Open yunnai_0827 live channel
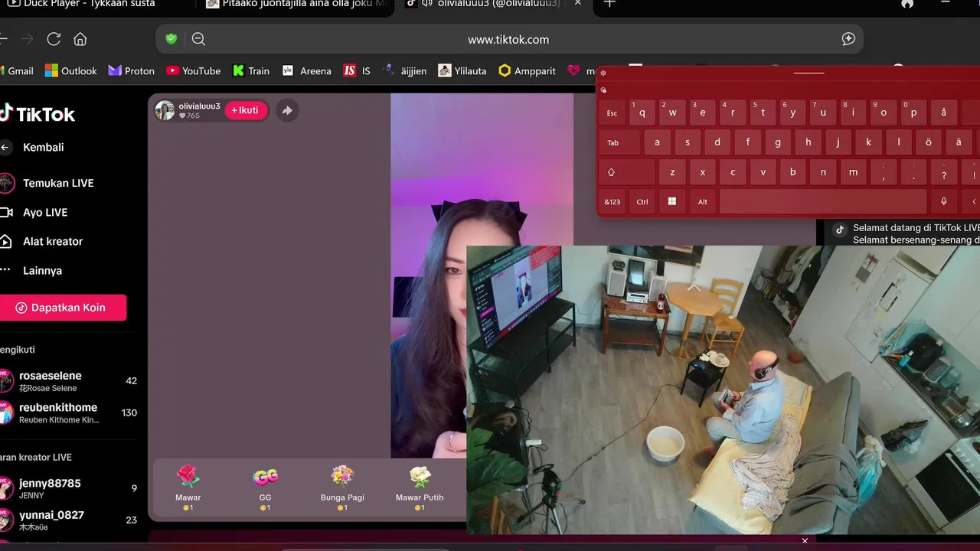980x551 pixels. 69,520
